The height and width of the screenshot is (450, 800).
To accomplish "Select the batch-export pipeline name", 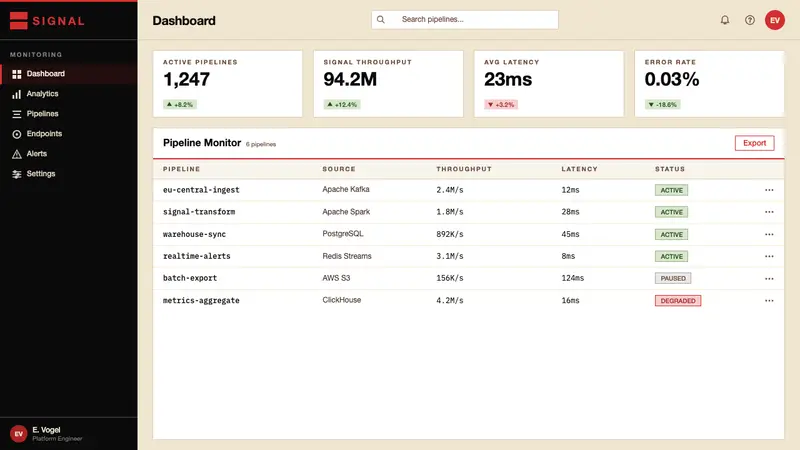I will [190, 278].
